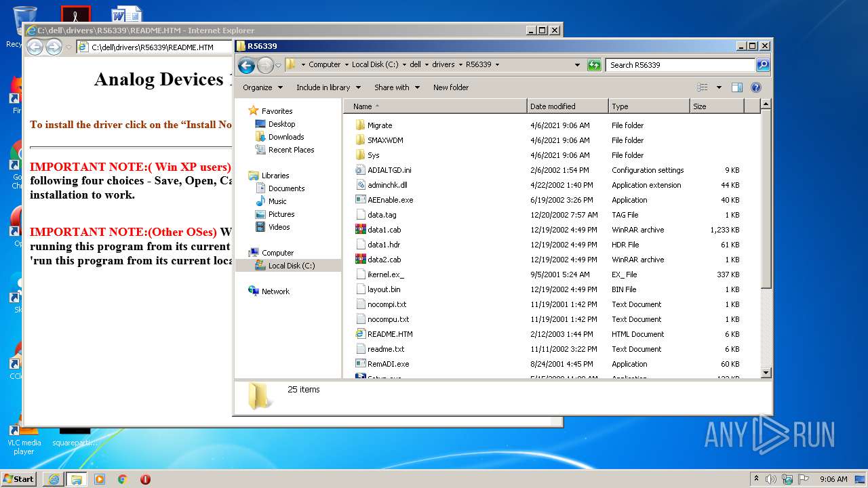The image size is (868, 488).
Task: Click Back button in Internet Explorer window
Action: coord(35,47)
